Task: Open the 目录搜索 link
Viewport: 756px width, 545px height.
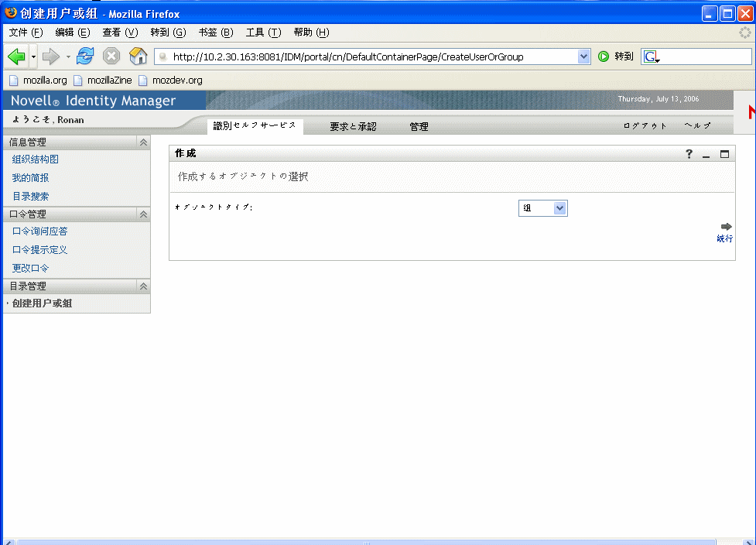Action: click(x=30, y=196)
